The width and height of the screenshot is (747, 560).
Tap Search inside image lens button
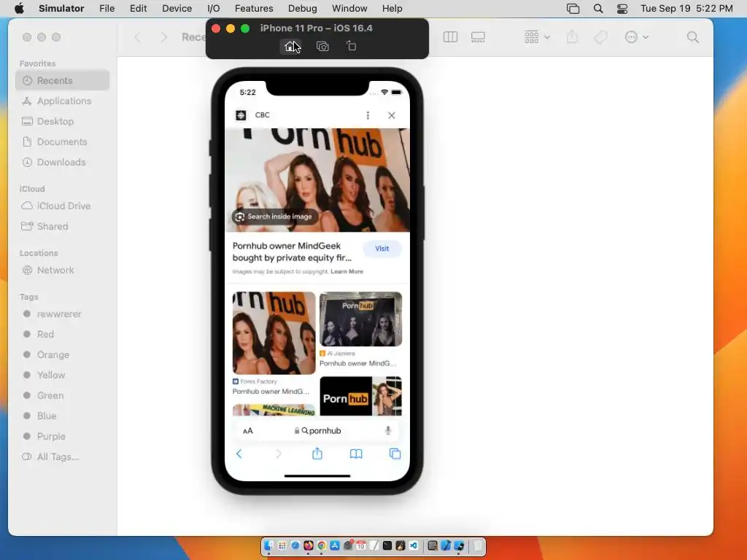(x=275, y=217)
